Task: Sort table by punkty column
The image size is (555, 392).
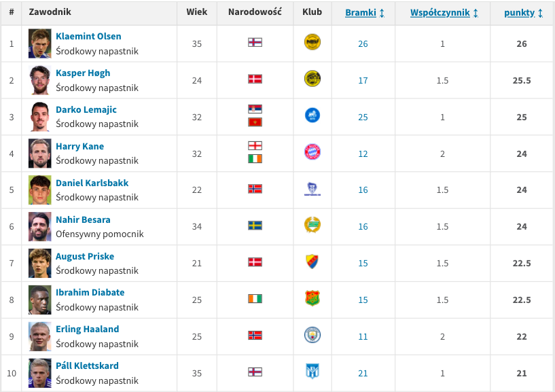Action: pos(524,13)
